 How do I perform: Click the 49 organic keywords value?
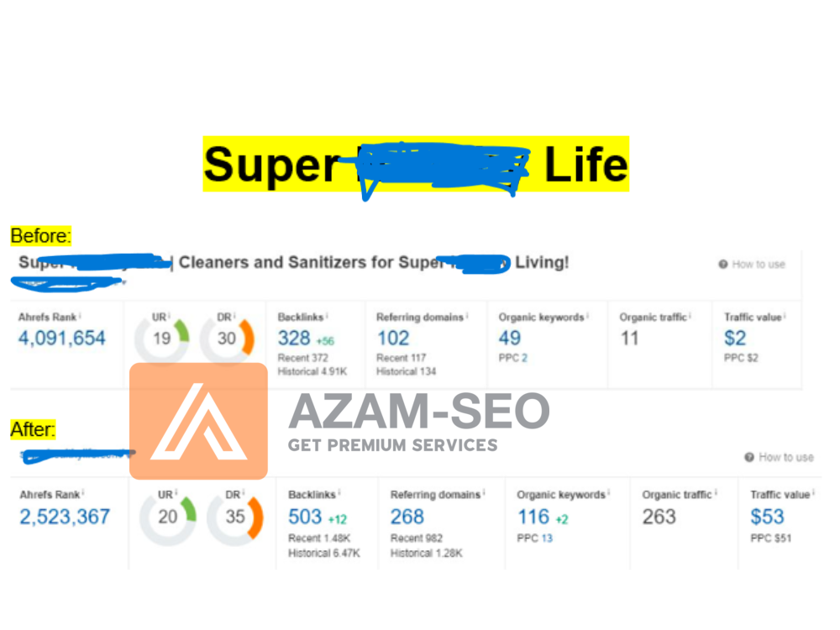[510, 338]
